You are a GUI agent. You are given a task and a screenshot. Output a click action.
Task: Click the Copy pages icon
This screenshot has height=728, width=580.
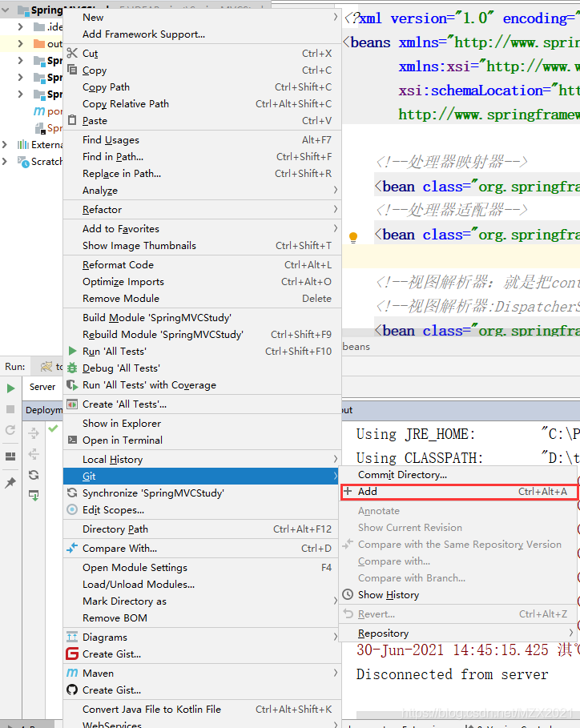[72, 70]
